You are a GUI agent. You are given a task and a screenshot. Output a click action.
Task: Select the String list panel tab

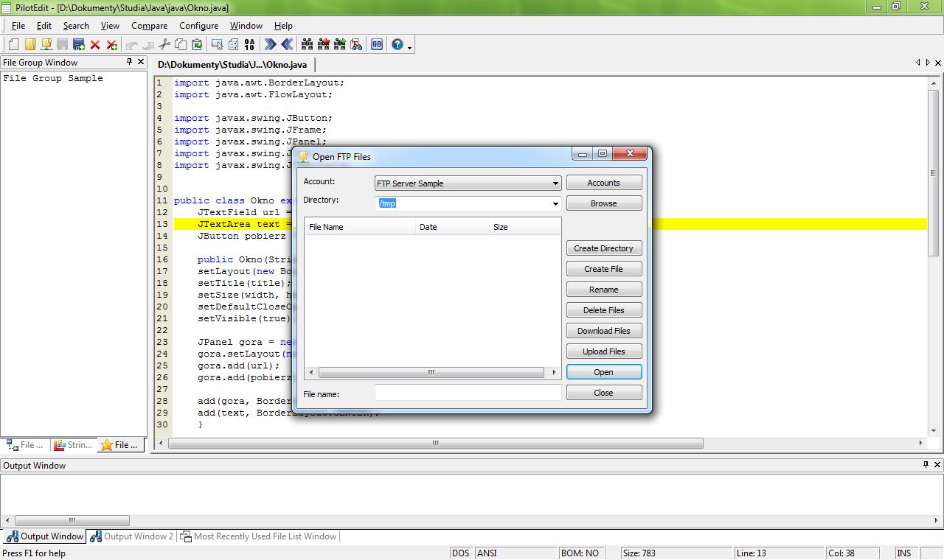74,445
